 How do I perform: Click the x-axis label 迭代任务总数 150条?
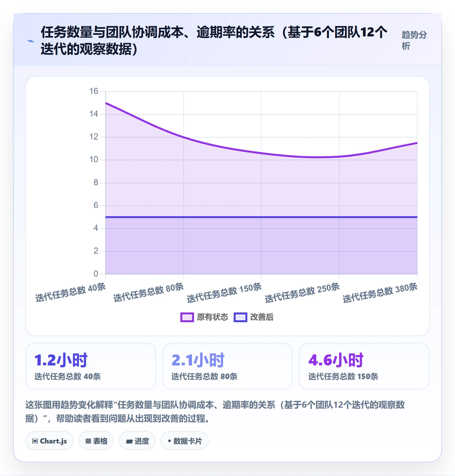tap(224, 293)
